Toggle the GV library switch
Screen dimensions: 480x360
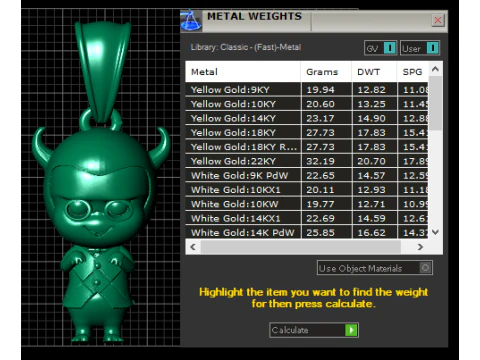coord(390,48)
